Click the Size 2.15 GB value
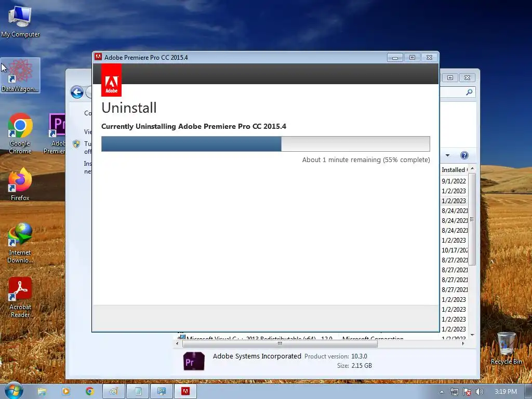The height and width of the screenshot is (399, 532). [362, 365]
